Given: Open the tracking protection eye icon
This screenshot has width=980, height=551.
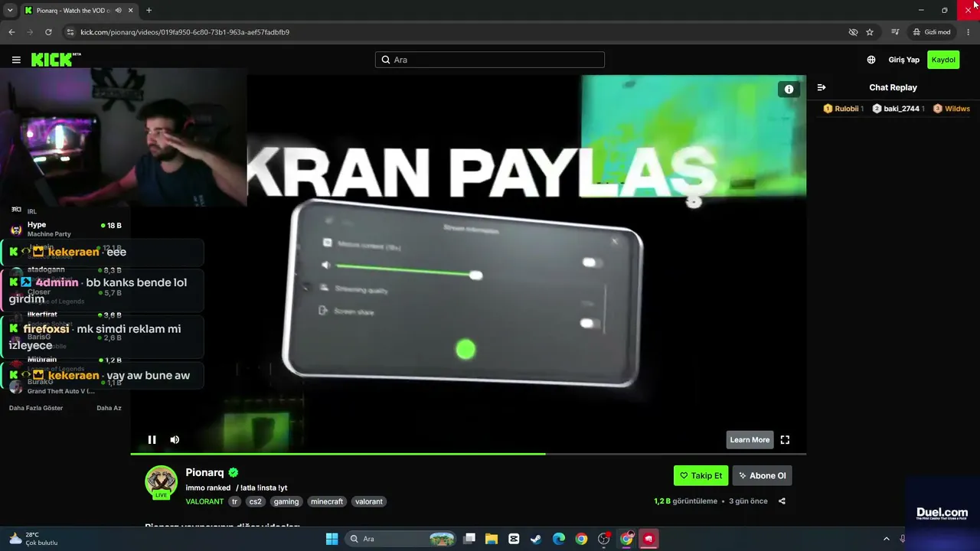Looking at the screenshot, I should 853,32.
